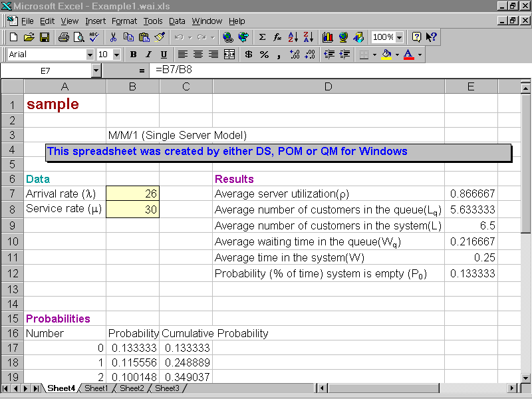
Task: Open the Chart Wizard icon
Action: [327, 37]
